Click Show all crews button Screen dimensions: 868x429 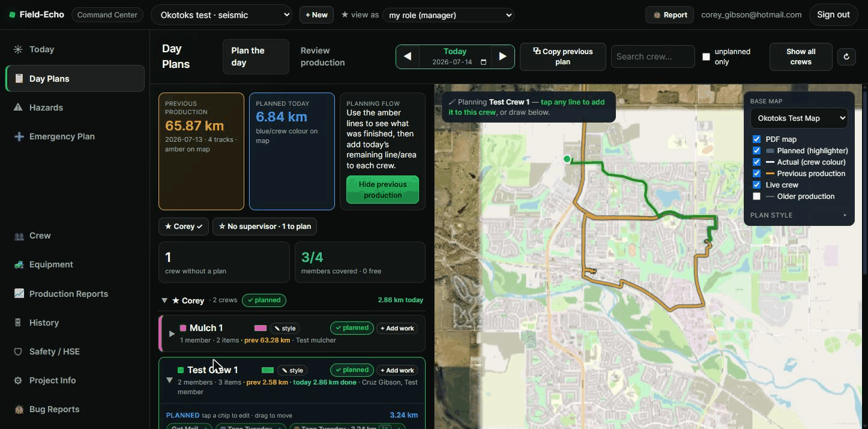(x=801, y=56)
